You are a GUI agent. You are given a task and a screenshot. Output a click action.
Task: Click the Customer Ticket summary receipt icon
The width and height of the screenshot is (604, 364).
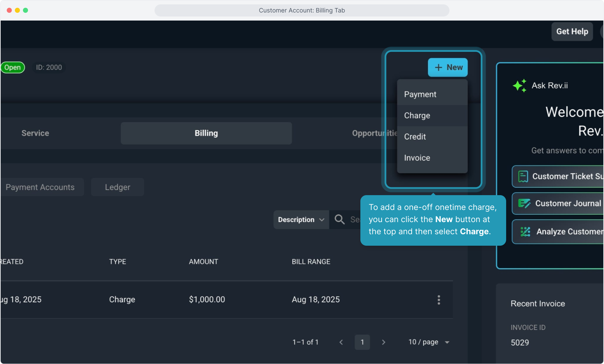[x=523, y=176]
